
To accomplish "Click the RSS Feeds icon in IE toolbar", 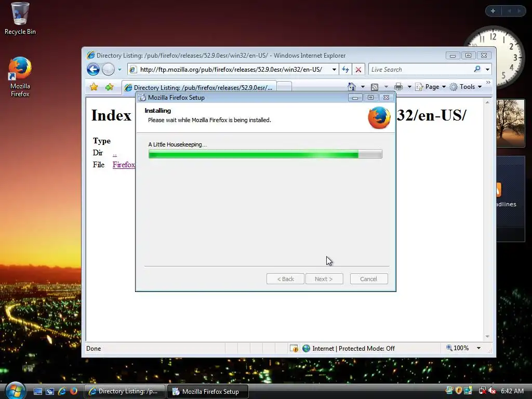I will point(375,87).
